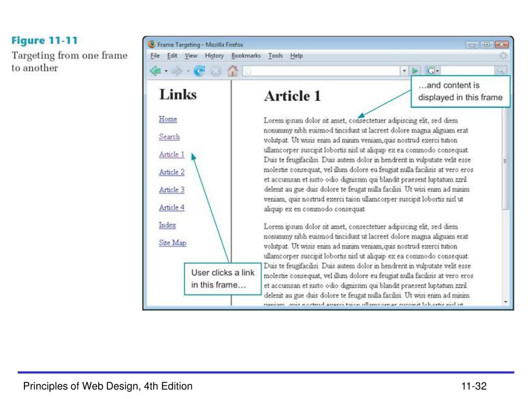
Task: Click the Stop loading icon
Action: 216,71
